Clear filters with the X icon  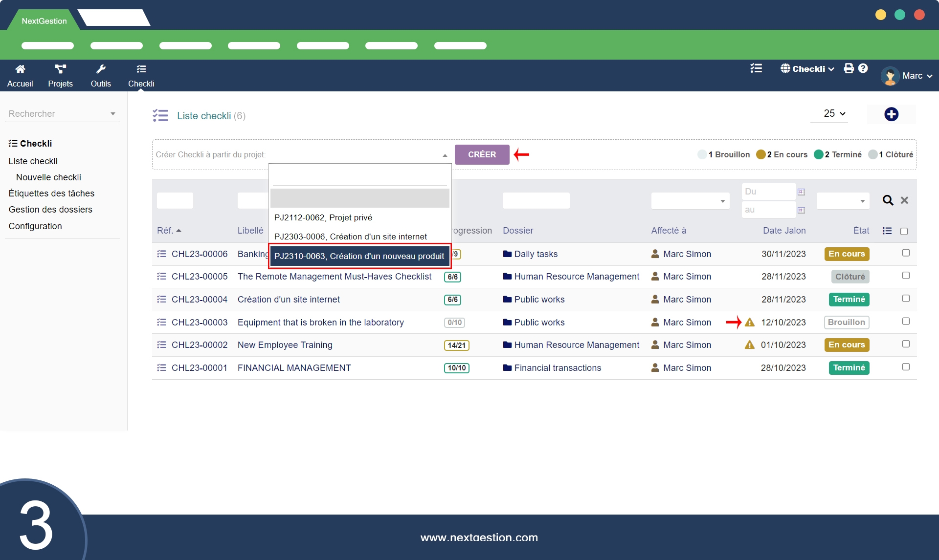click(904, 200)
